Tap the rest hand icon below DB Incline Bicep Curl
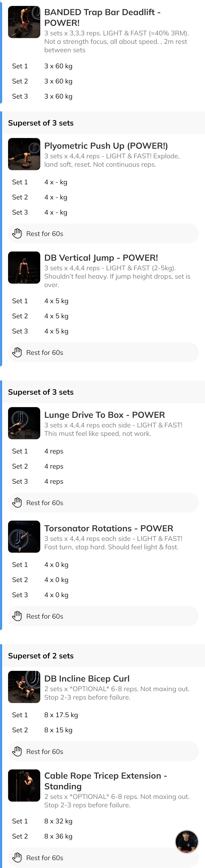Screen dimensions: 205x868 (x=17, y=751)
